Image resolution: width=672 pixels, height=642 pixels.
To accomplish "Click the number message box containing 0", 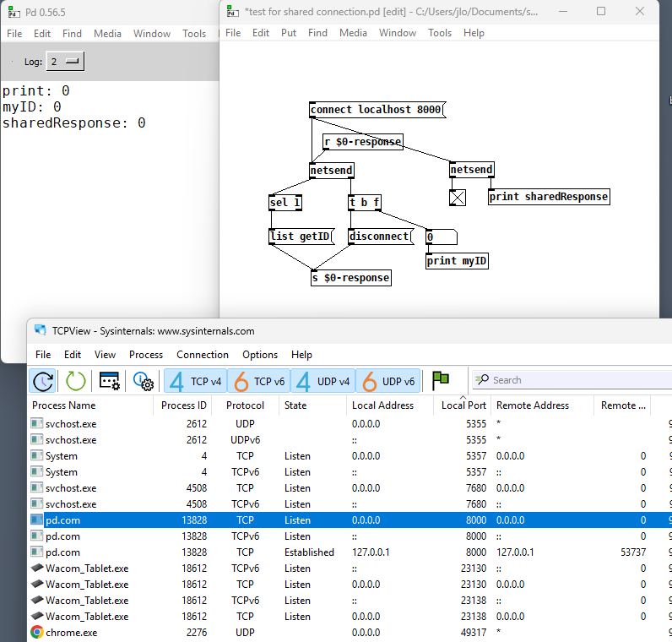I will tap(442, 237).
